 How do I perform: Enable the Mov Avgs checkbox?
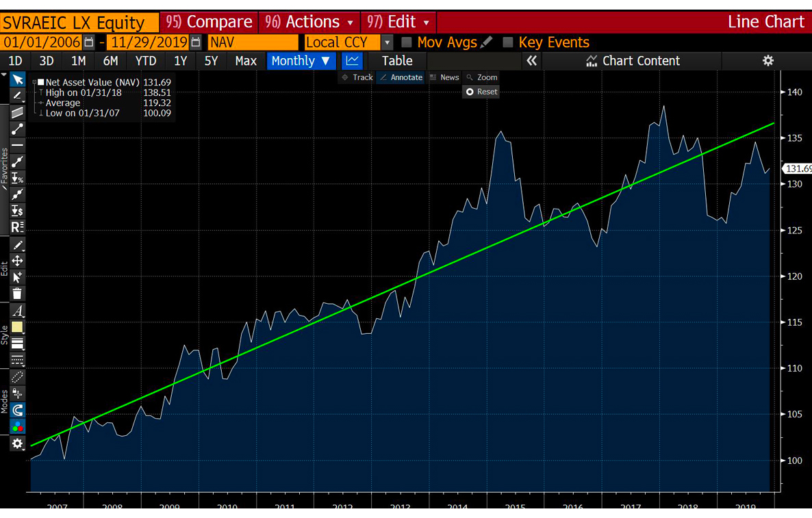pos(406,42)
